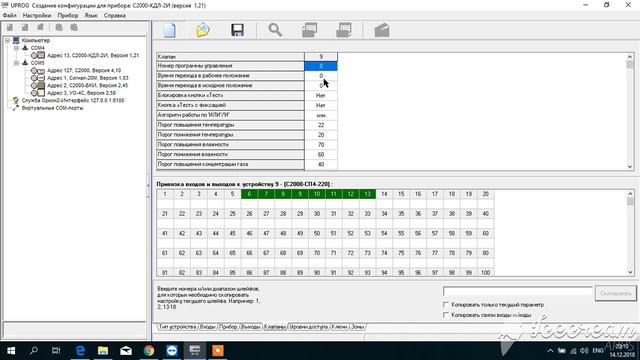Open the Настройки menu
640x360 pixels.
click(x=37, y=15)
